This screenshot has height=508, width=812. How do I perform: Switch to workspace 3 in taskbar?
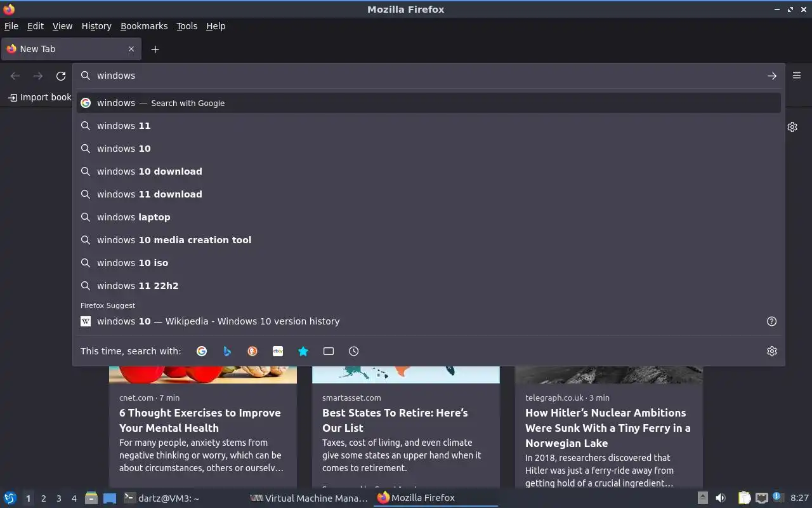pos(58,498)
